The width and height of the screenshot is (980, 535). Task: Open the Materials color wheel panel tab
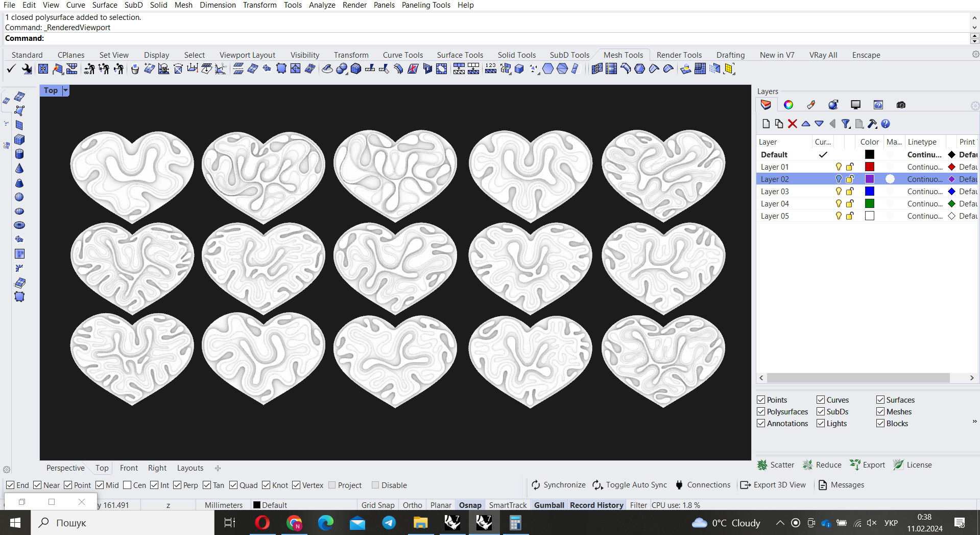coord(788,105)
